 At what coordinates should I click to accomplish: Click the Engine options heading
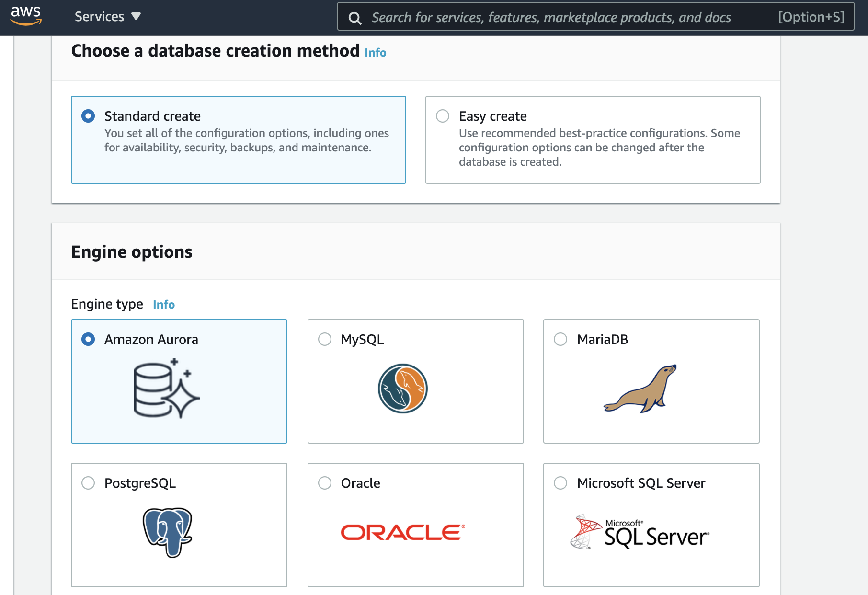click(132, 252)
